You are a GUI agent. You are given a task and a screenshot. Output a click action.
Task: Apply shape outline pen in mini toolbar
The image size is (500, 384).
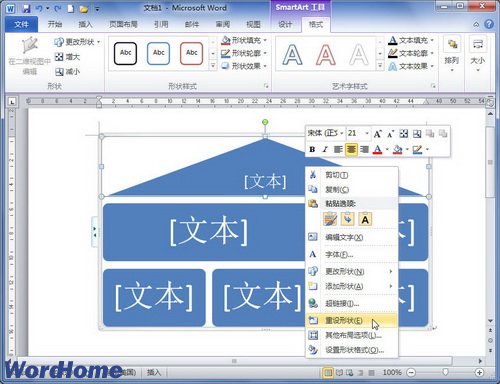pos(417,149)
